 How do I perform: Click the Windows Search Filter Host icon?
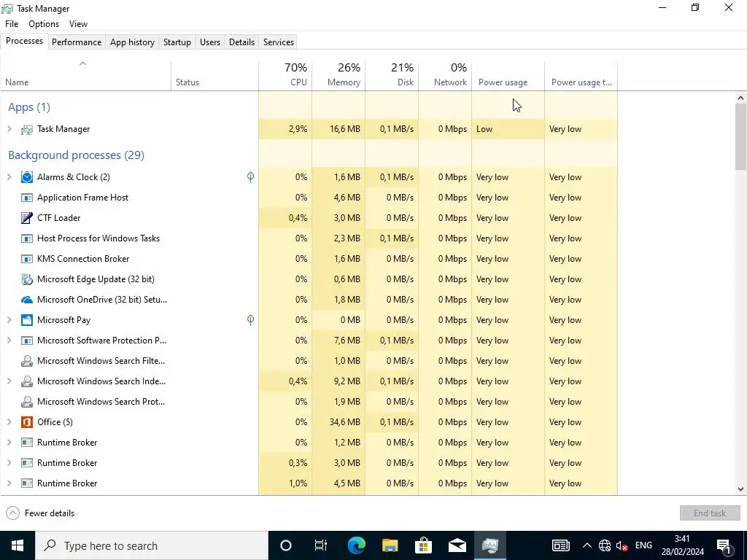[x=27, y=361]
